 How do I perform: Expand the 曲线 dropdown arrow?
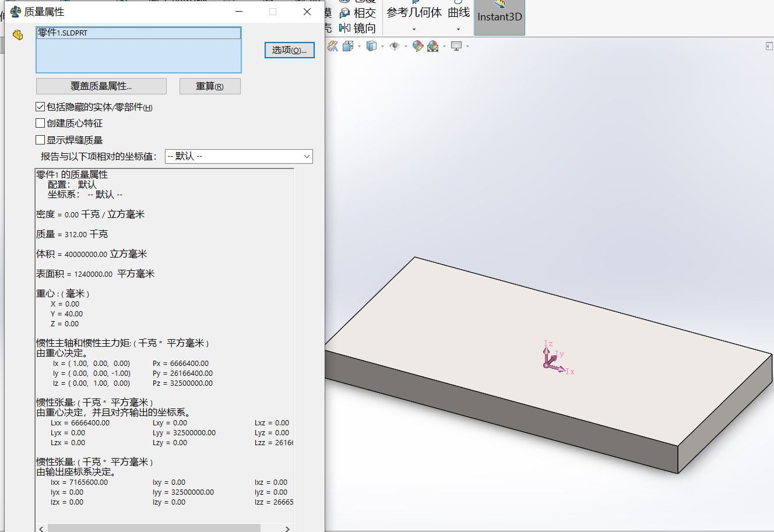(458, 29)
